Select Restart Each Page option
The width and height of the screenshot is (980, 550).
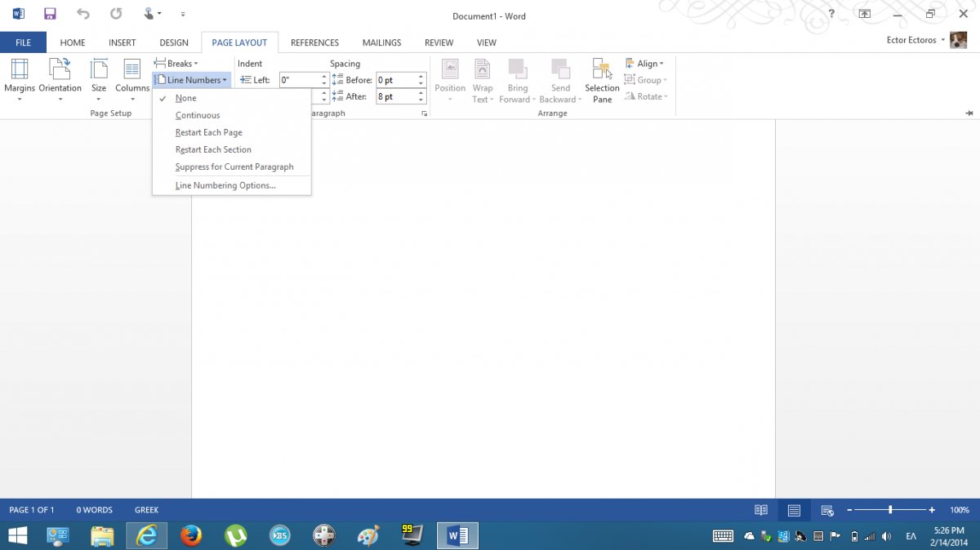[232, 132]
